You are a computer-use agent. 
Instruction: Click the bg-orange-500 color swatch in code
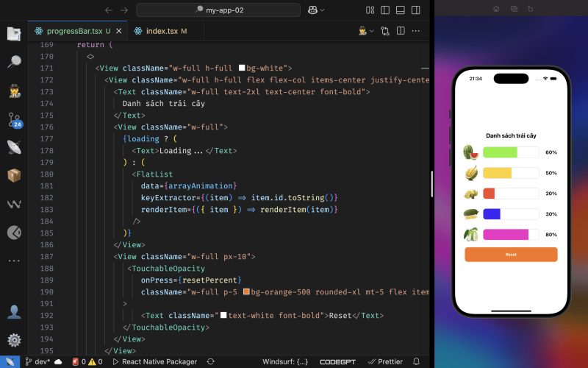pyautogui.click(x=247, y=292)
